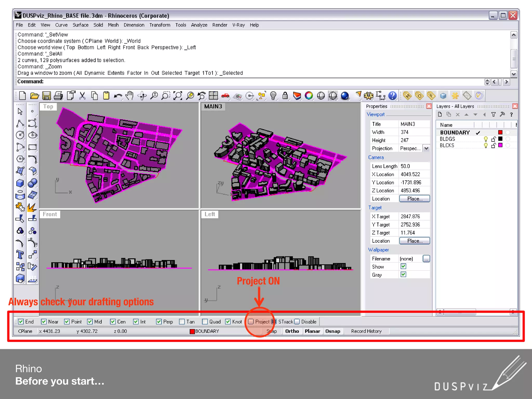Select the Box solid tool in sidebar

click(20, 183)
